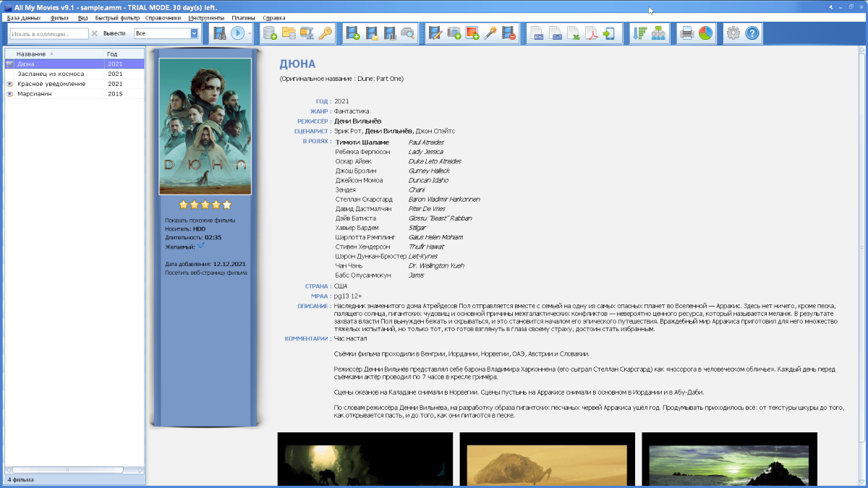The height and width of the screenshot is (488, 868).
Task: Open settings with the gear icon
Action: click(x=733, y=33)
